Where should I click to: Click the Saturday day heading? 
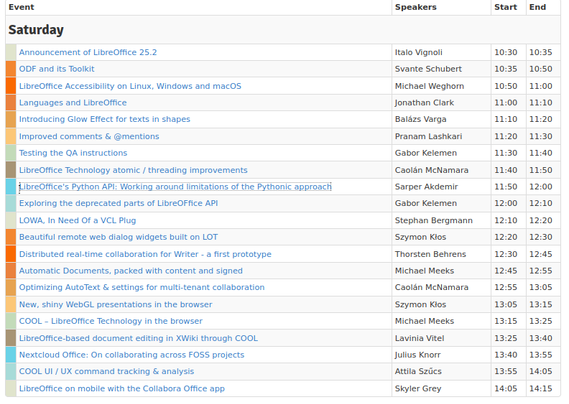click(36, 30)
